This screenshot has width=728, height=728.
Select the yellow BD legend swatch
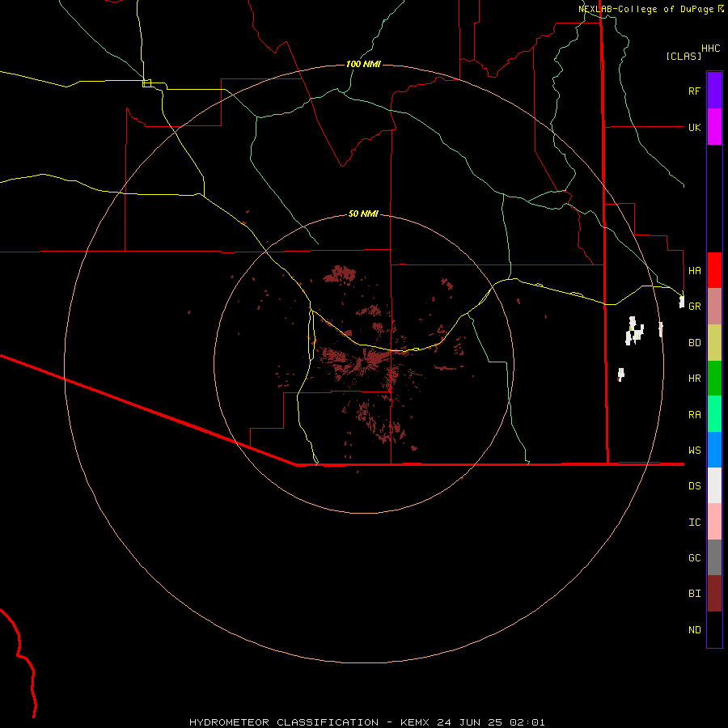coord(714,343)
